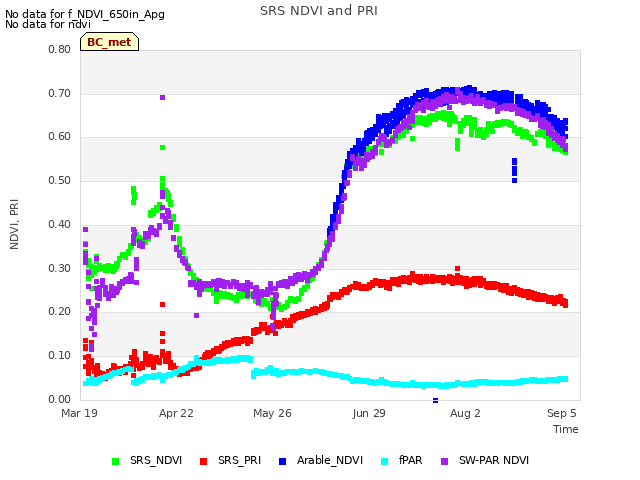Select the SW-PAR NDVI legend label

494,460
